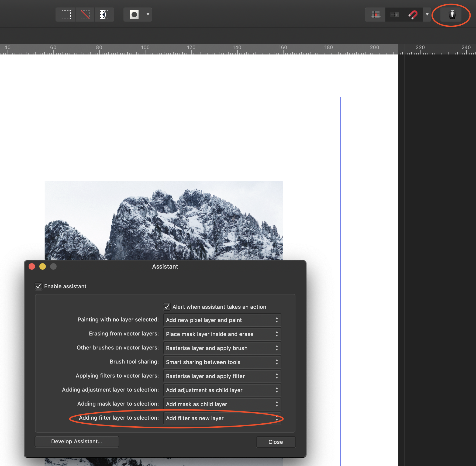The width and height of the screenshot is (476, 466).
Task: Toggle Alert when assistant takes an action
Action: pyautogui.click(x=167, y=307)
